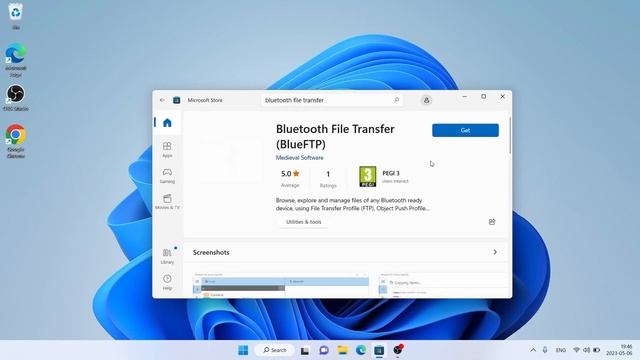Viewport: 640px width, 360px height.
Task: Maximize the Microsoft Store window
Action: coord(484,97)
